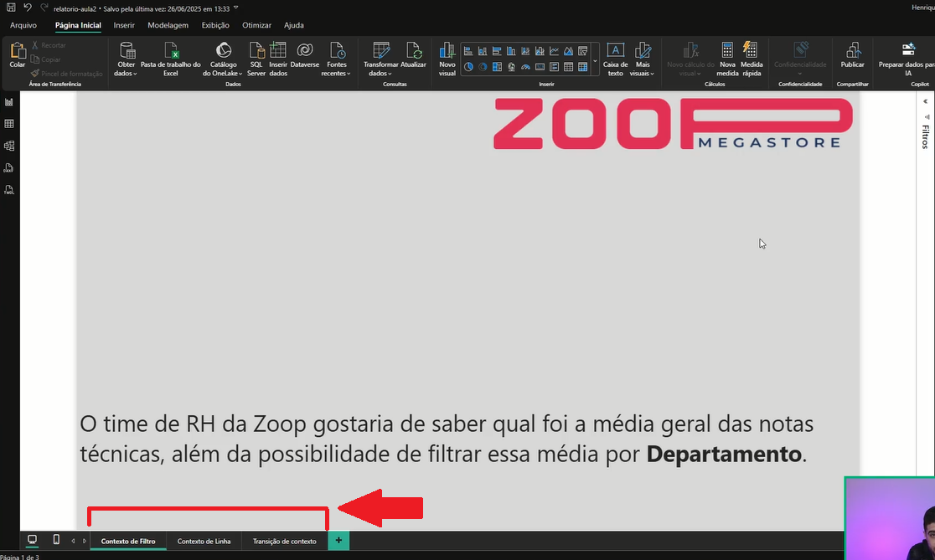935x560 pixels.
Task: Click the Nova medida calculator icon
Action: tap(727, 50)
